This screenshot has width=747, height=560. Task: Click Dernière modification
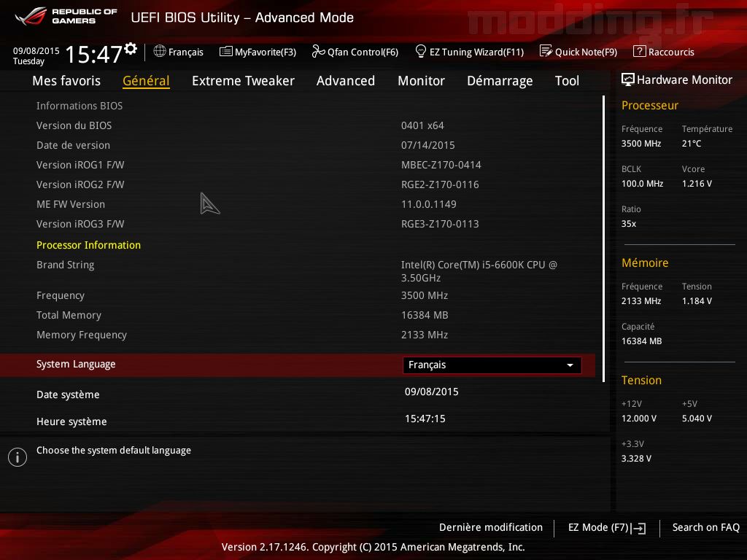pyautogui.click(x=491, y=527)
